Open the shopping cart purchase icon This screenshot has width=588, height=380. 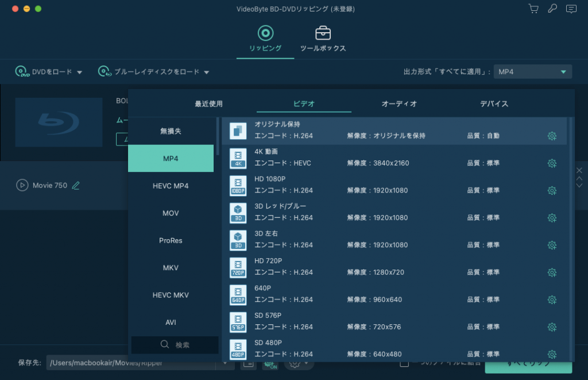[533, 9]
